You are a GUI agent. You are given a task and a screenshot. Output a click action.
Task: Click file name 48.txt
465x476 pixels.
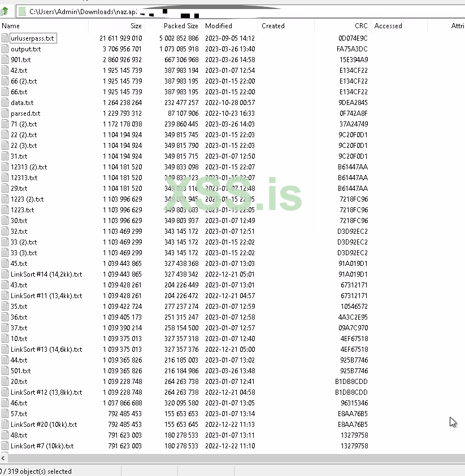[19, 435]
